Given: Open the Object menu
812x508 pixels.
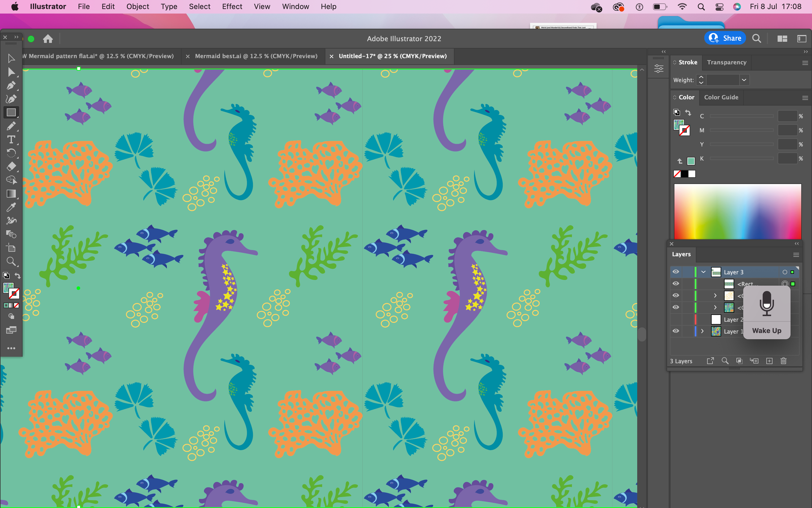Looking at the screenshot, I should pos(138,7).
